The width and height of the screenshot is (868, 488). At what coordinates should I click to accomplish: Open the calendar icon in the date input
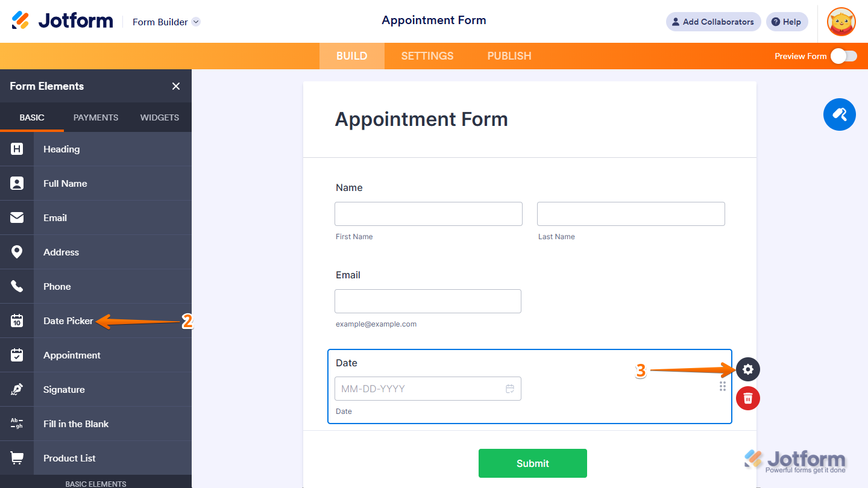[x=509, y=389]
